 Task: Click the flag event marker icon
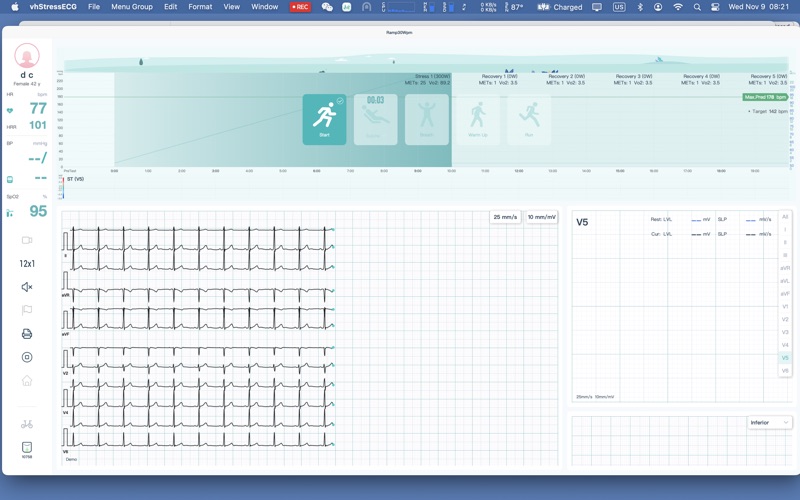27,310
